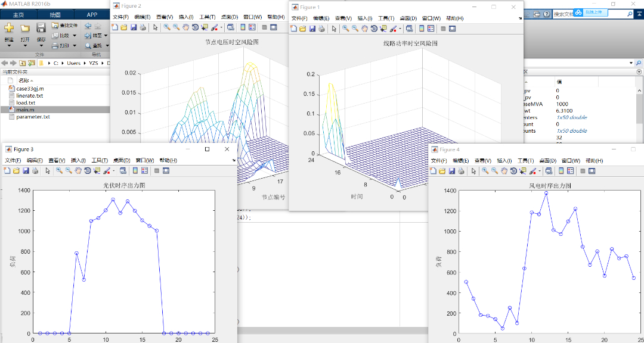Toggle insert colorbar in Figure 3

point(135,171)
